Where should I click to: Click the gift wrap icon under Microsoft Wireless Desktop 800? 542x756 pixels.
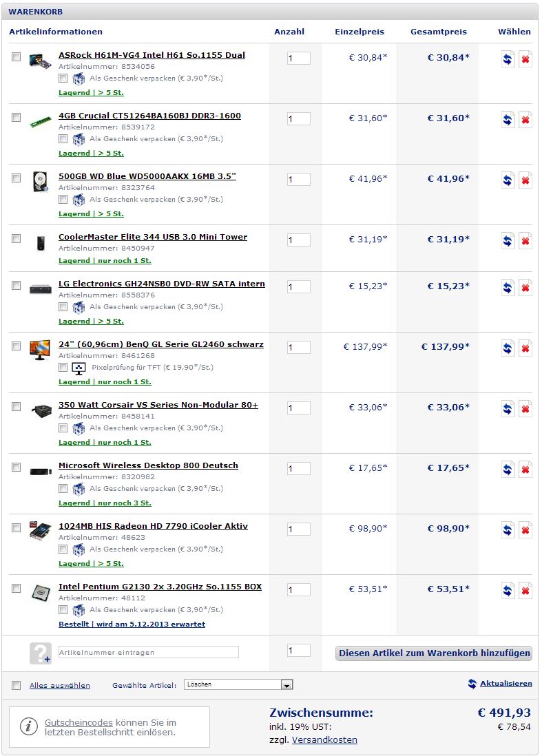[79, 489]
